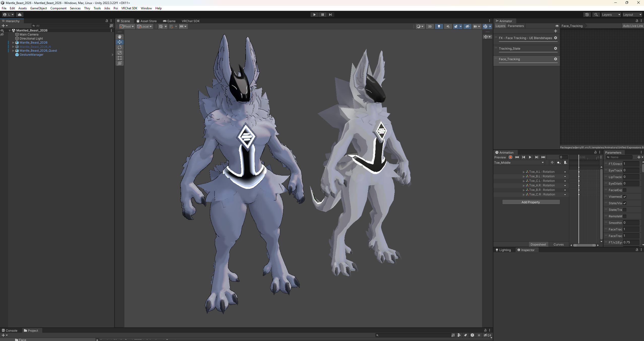Click the Hierarchy search field
This screenshot has width=644, height=341.
click(x=70, y=26)
